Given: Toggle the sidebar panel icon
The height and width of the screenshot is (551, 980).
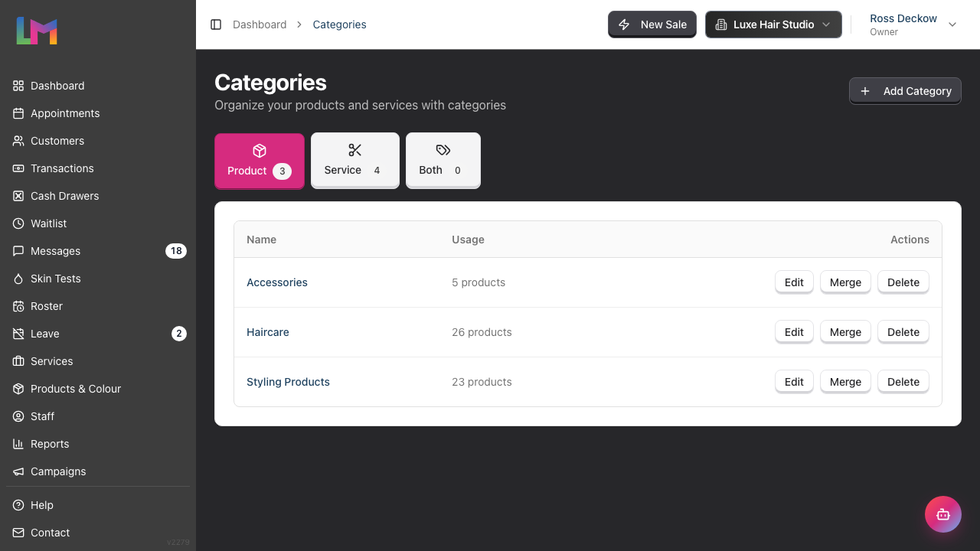Looking at the screenshot, I should [x=216, y=24].
